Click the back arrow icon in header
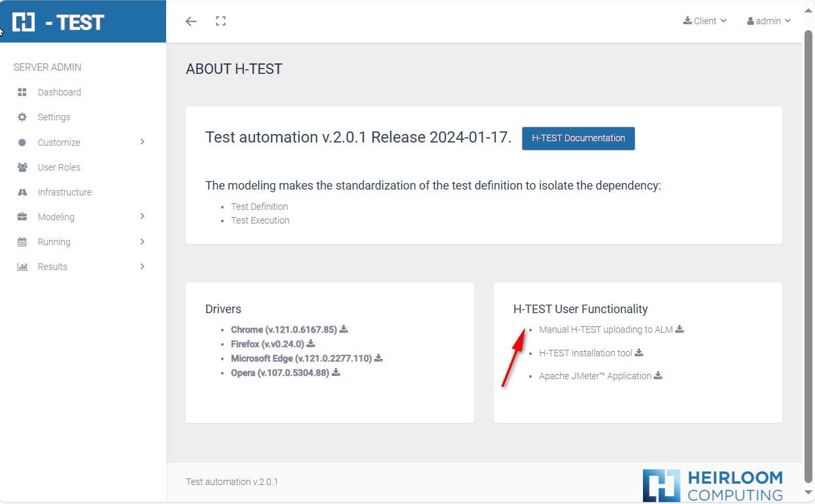The height and width of the screenshot is (504, 815). click(x=191, y=22)
